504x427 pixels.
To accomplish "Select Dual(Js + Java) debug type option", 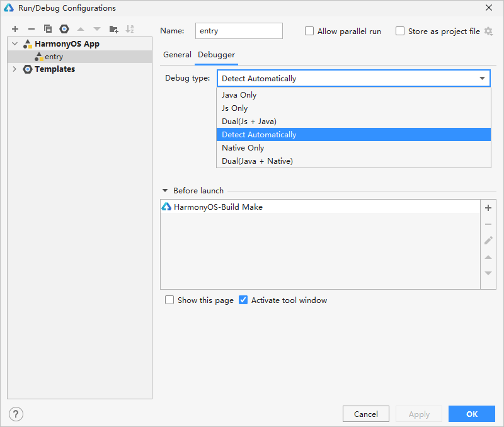I will point(249,122).
